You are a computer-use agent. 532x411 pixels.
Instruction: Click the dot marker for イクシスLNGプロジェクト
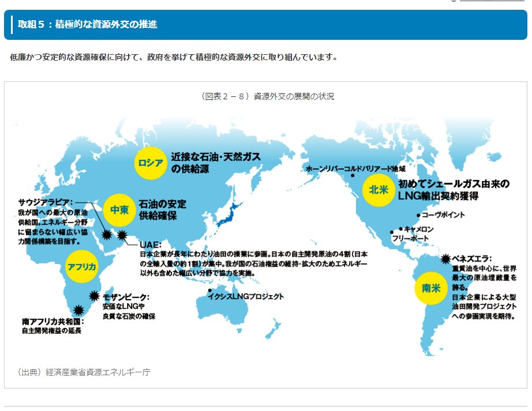coord(210,290)
